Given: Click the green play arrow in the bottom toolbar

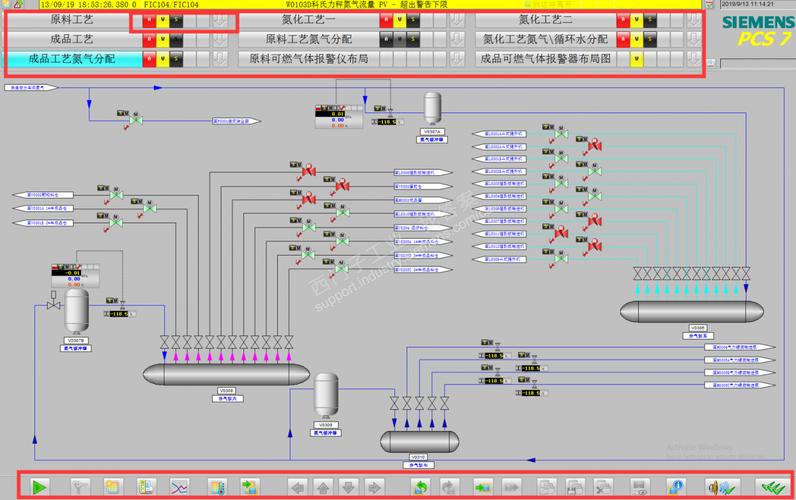Looking at the screenshot, I should (39, 487).
